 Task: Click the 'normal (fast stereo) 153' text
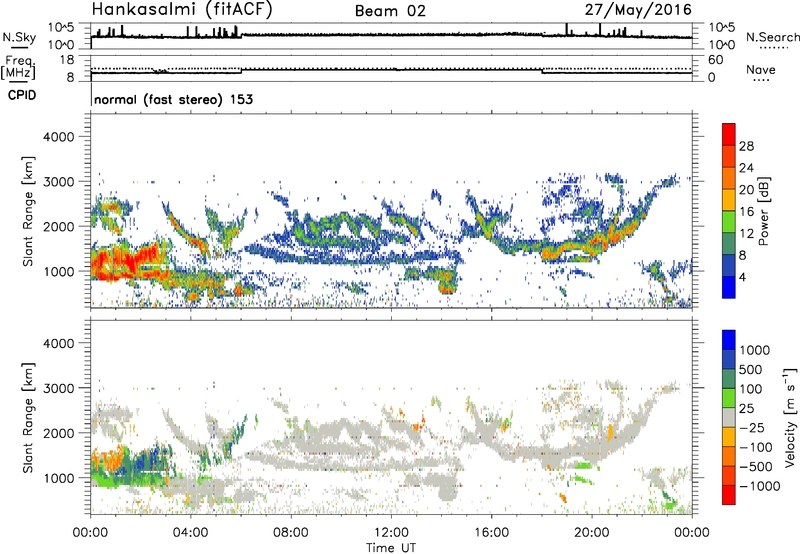pyautogui.click(x=173, y=99)
